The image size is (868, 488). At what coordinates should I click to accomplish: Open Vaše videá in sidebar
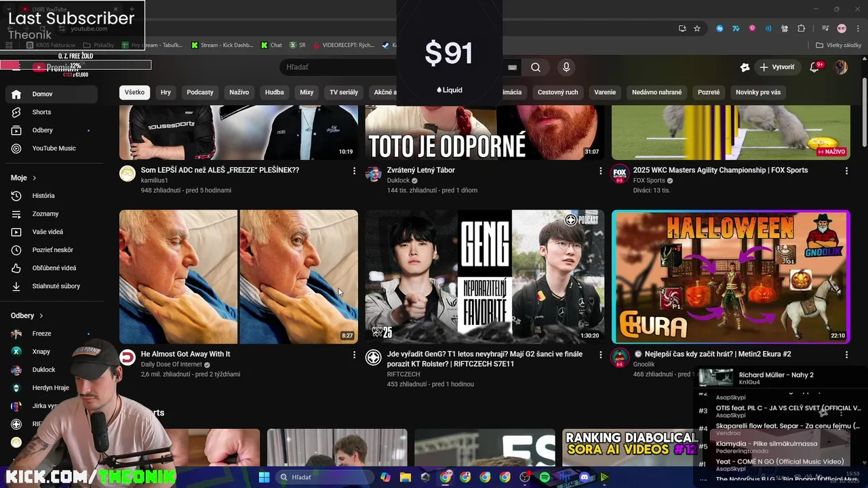tap(52, 232)
